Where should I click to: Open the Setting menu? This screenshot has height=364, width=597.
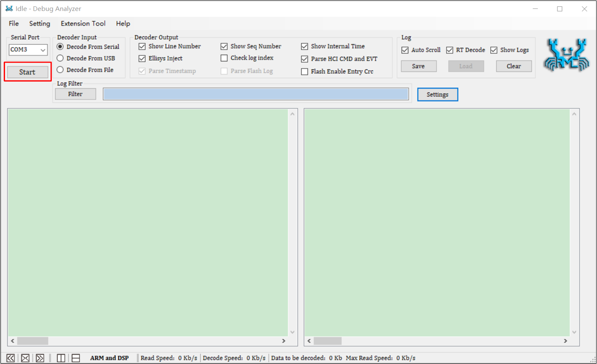coord(40,24)
